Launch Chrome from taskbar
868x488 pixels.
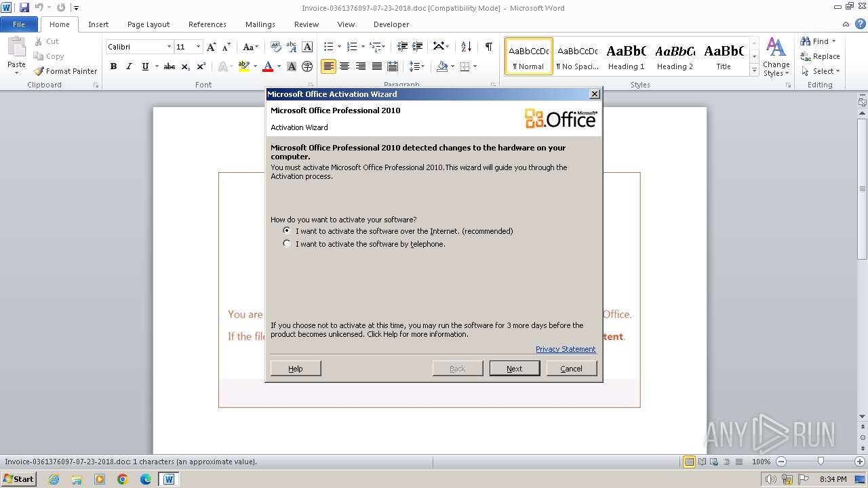tap(123, 479)
